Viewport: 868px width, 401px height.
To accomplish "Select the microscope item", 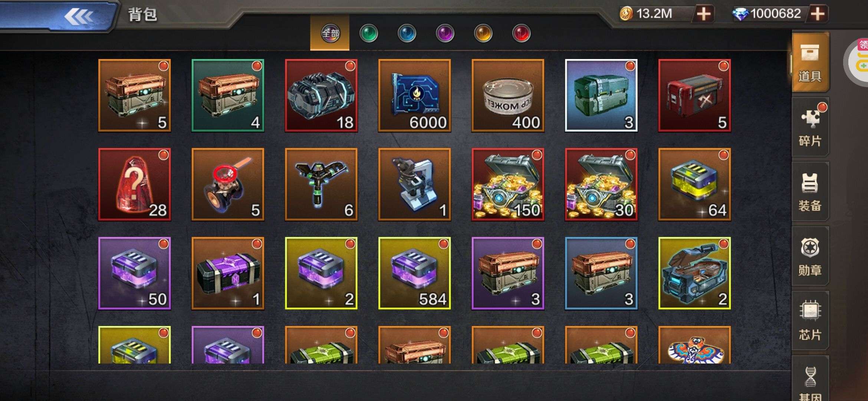I will (415, 185).
